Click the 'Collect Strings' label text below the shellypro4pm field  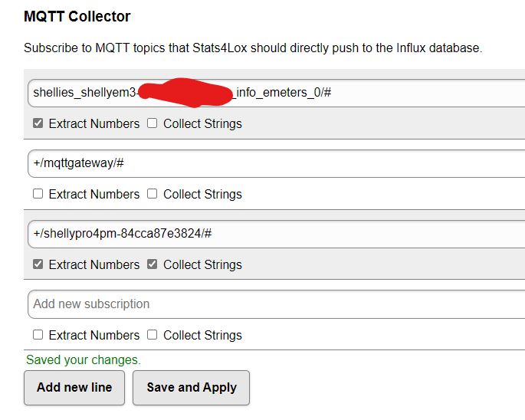(x=202, y=264)
